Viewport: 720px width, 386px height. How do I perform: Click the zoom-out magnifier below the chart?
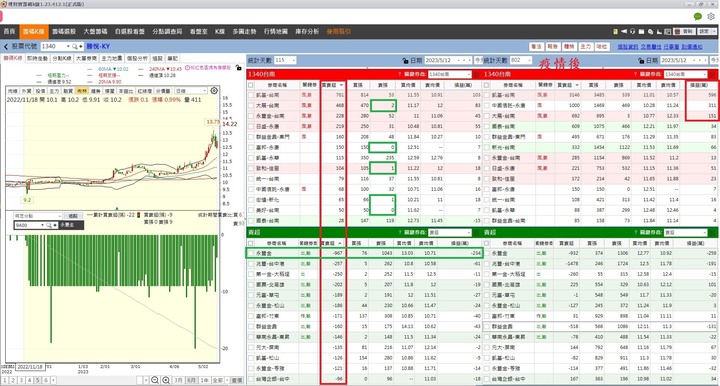tap(155, 380)
